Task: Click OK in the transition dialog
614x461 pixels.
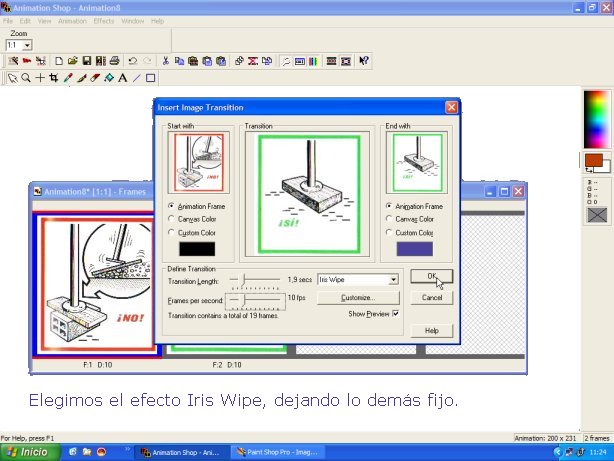Action: point(432,276)
